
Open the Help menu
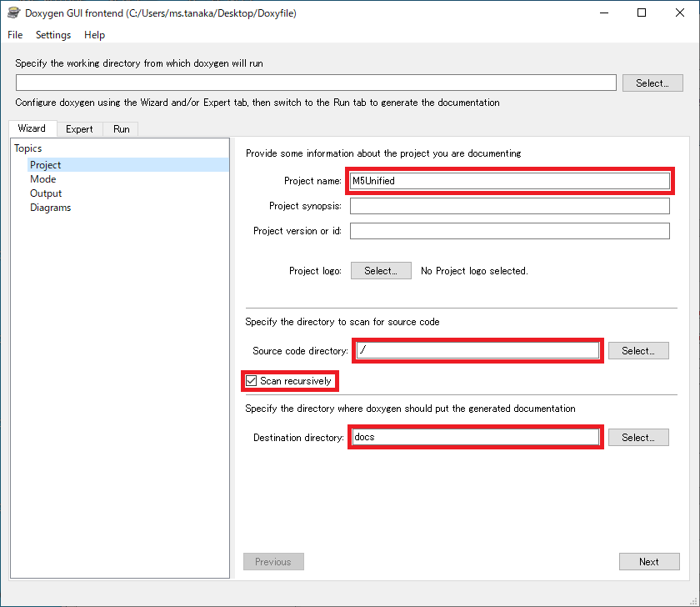click(95, 35)
